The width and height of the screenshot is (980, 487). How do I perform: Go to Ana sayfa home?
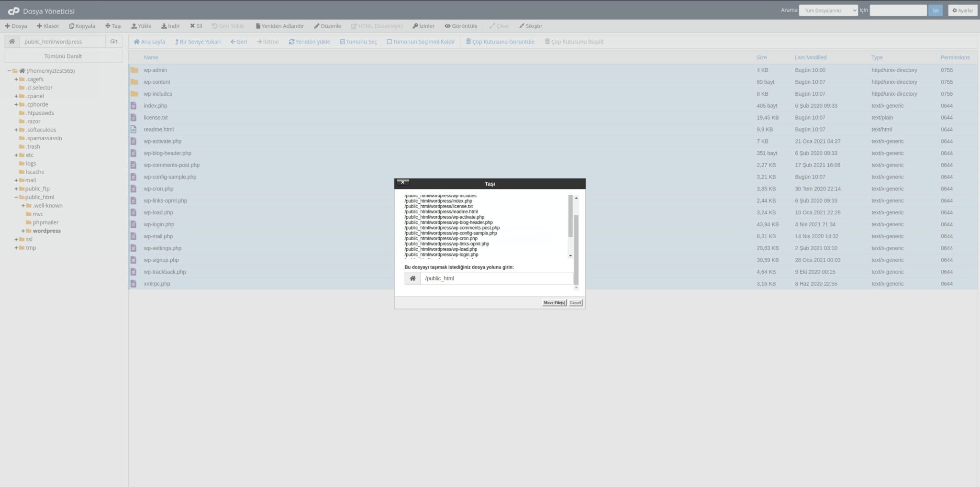[149, 42]
